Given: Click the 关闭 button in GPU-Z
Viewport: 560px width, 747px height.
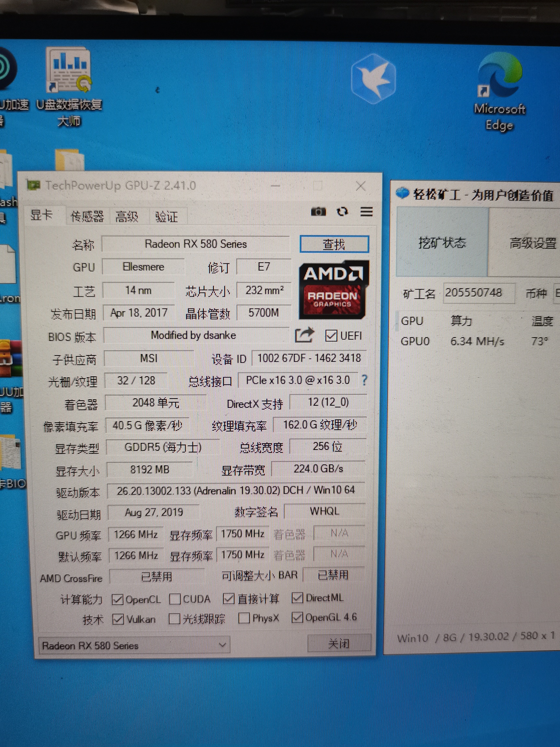Looking at the screenshot, I should pos(339,643).
